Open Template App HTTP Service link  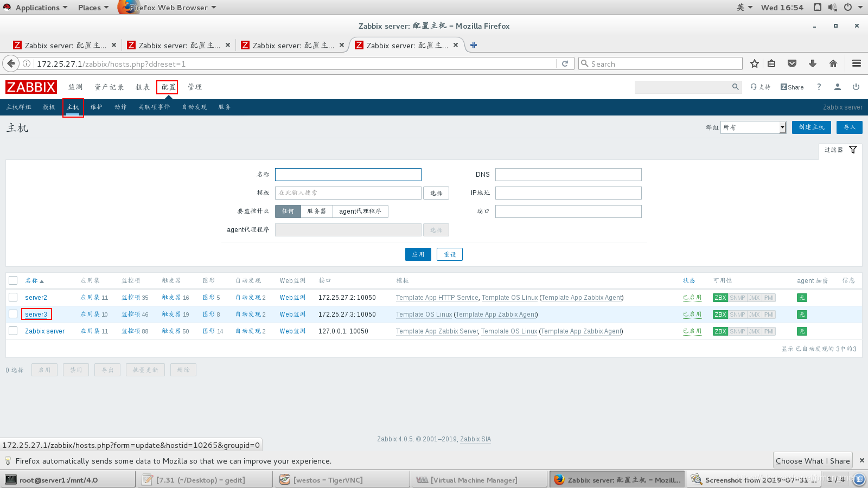click(x=437, y=298)
